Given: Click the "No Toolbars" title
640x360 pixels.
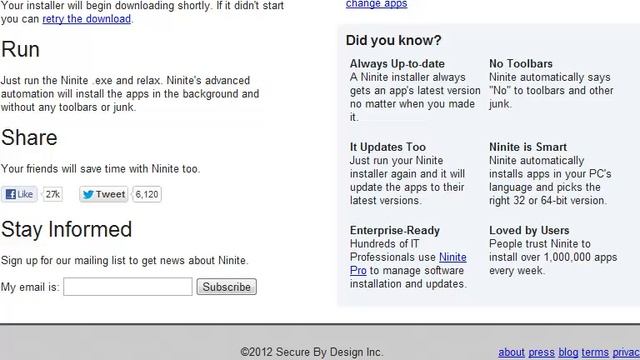Looking at the screenshot, I should (x=521, y=64).
